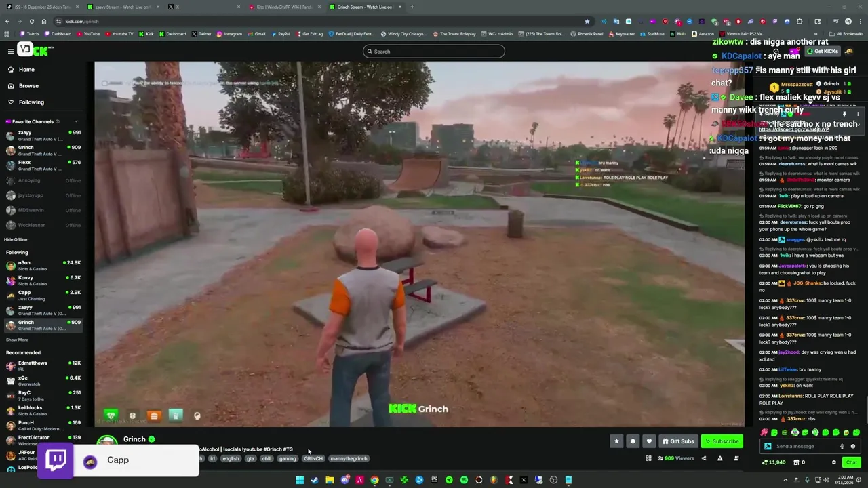Click the microphone icon in chat input
Screen dimensions: 868x488
coord(842,446)
